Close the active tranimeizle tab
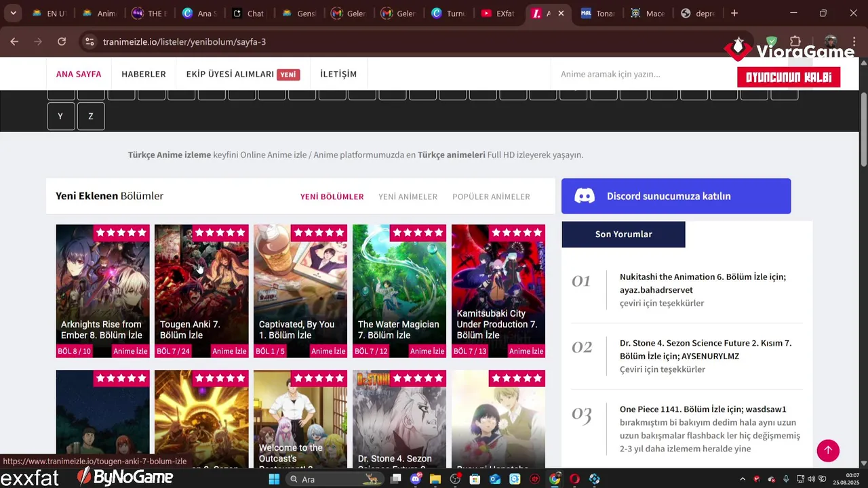The width and height of the screenshot is (868, 488). (x=561, y=14)
